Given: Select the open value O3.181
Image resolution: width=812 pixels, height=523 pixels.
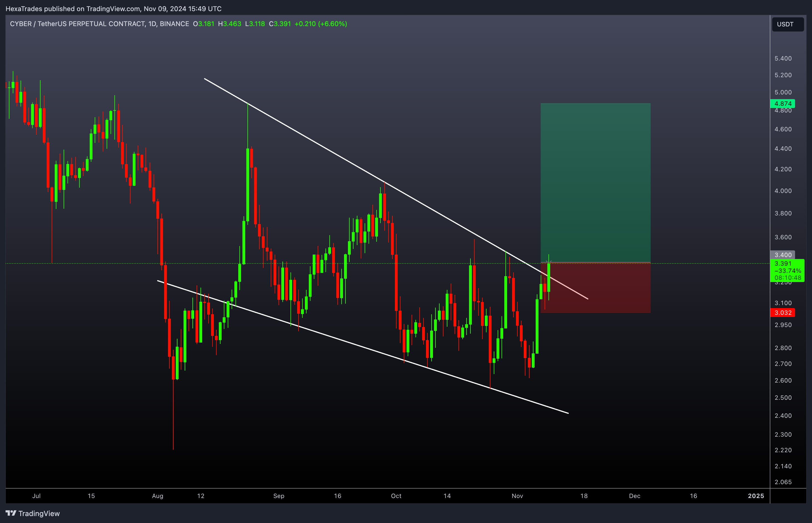Looking at the screenshot, I should (204, 24).
